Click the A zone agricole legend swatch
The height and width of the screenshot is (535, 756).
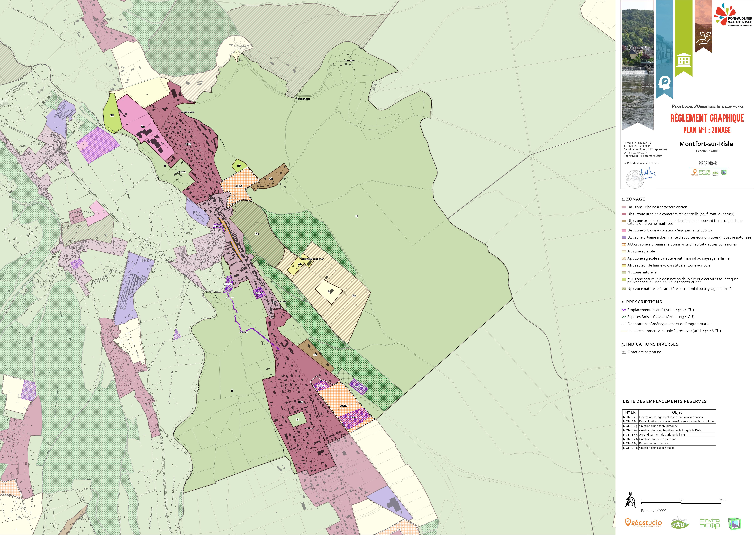click(624, 251)
